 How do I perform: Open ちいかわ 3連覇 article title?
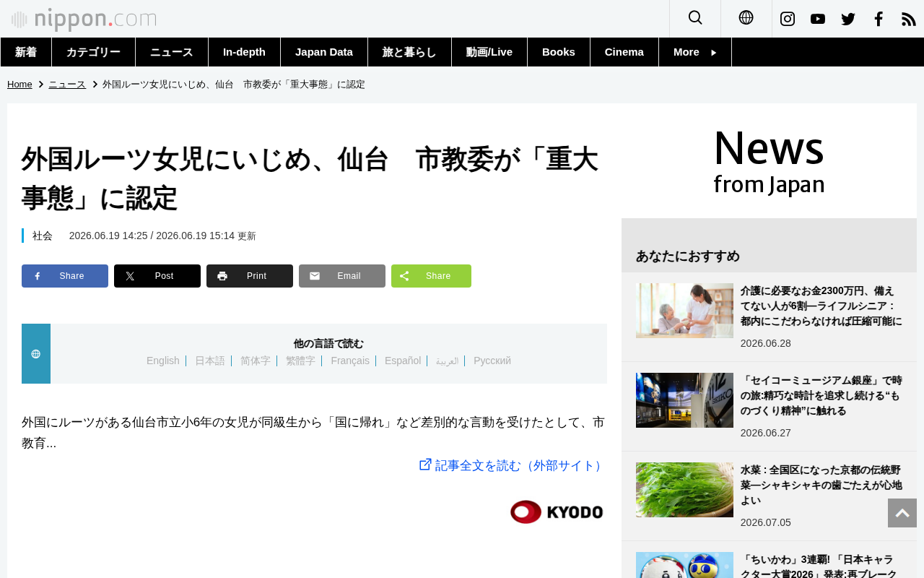coord(819,566)
